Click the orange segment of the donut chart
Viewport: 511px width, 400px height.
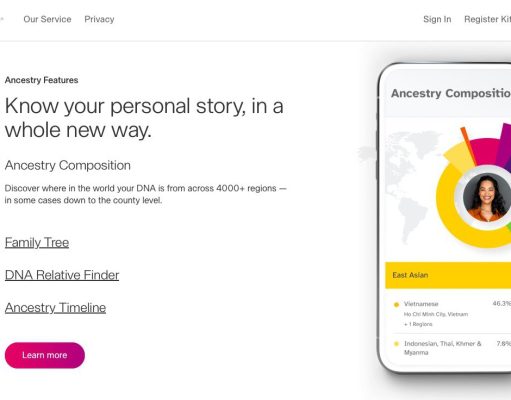[469, 146]
